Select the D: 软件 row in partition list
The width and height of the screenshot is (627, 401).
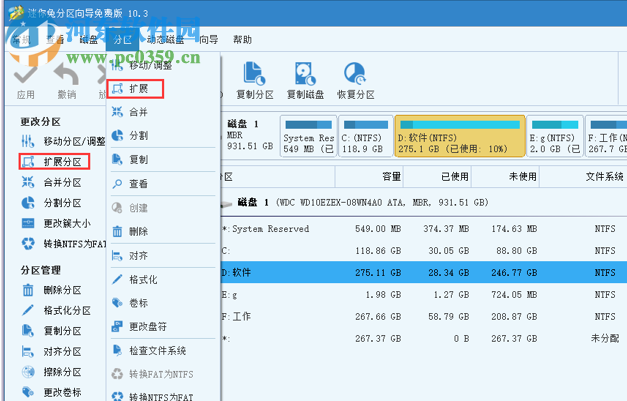[424, 273]
